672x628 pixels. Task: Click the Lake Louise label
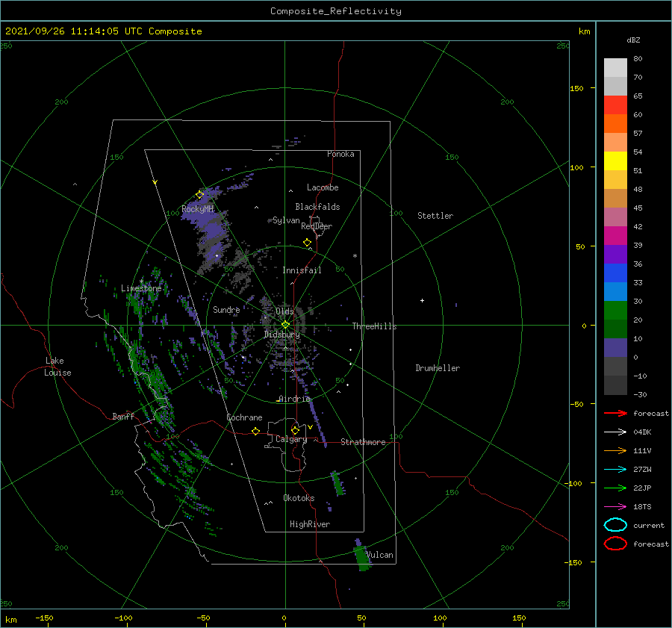[57, 367]
